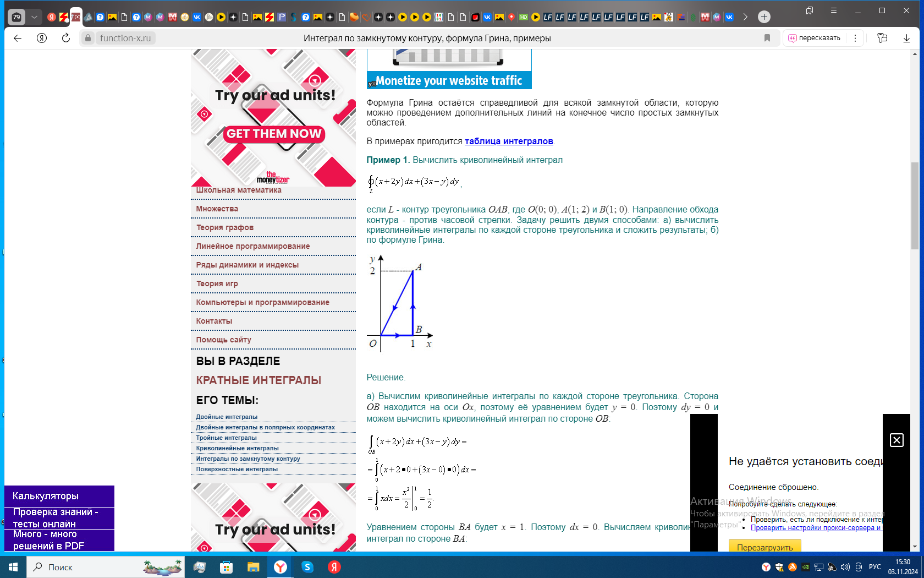The image size is (924, 578).
Task: Open the collections icon in title bar
Action: [810, 10]
